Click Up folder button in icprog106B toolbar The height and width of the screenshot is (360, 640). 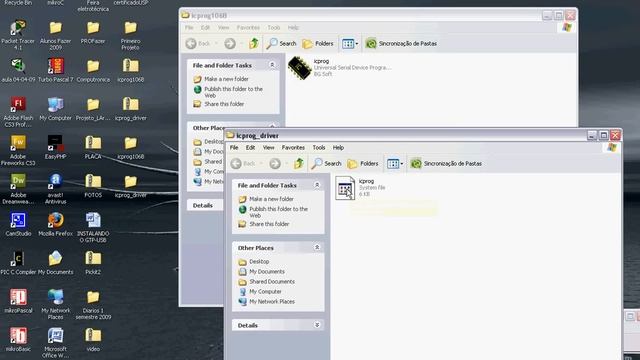pos(254,43)
